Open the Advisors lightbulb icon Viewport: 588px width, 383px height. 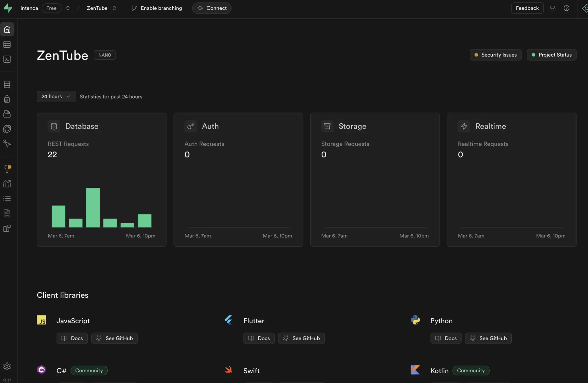point(7,169)
